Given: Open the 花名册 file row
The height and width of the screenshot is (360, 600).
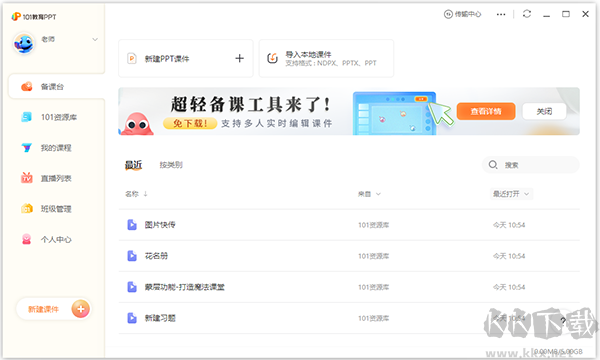Looking at the screenshot, I should tap(349, 256).
